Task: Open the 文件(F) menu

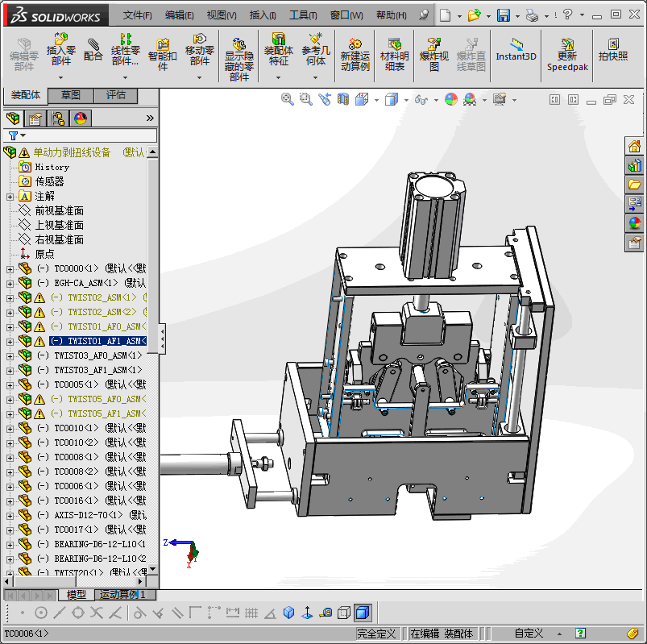Action: [x=138, y=15]
